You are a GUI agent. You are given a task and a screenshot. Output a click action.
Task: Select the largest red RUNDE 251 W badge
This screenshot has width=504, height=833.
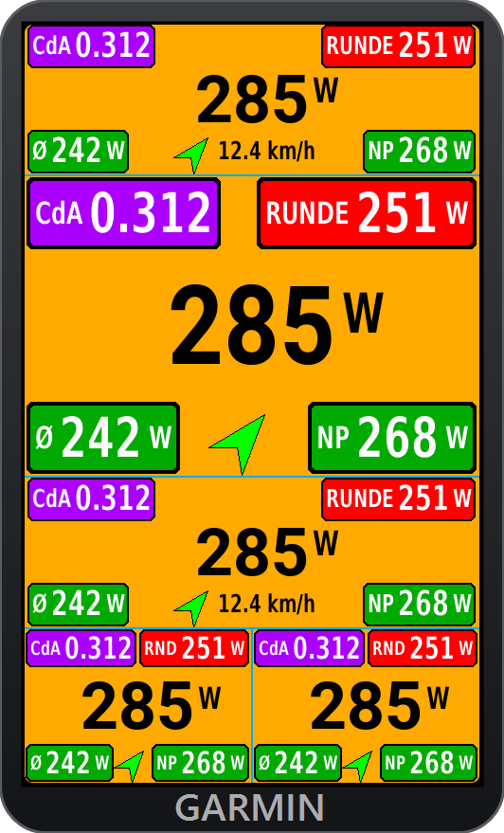[367, 213]
